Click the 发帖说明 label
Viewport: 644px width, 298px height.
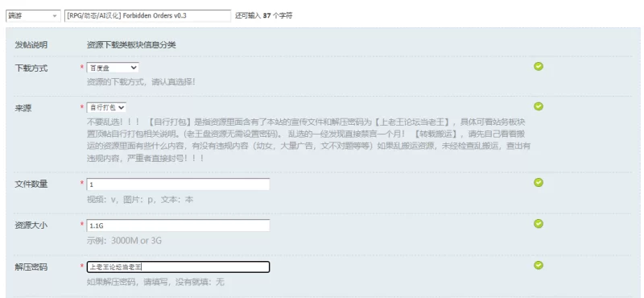31,45
